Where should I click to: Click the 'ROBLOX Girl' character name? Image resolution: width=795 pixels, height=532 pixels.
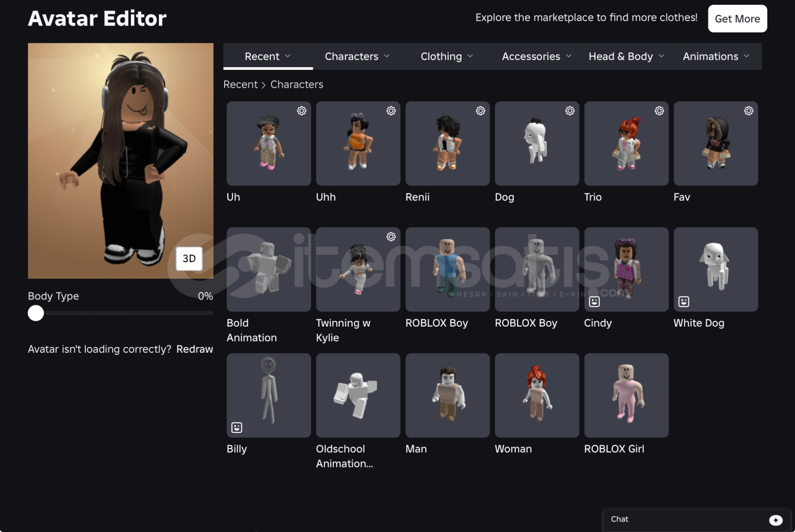(614, 449)
